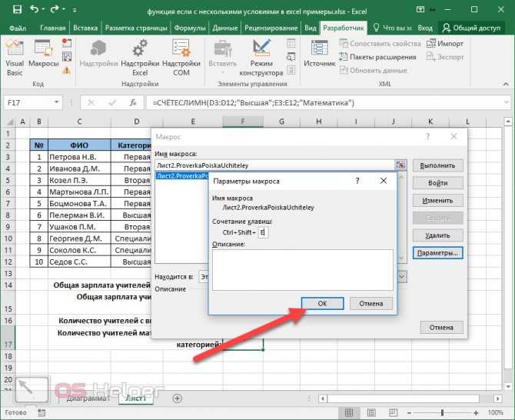Click Импорт XML button
Screen dimensions: 515x420
click(445, 43)
